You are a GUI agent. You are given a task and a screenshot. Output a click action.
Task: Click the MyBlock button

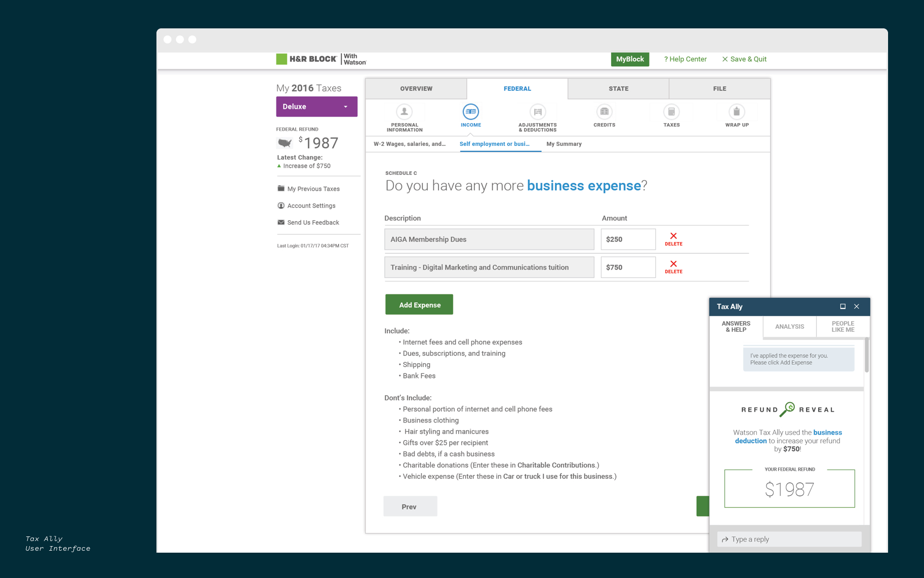[x=630, y=59]
